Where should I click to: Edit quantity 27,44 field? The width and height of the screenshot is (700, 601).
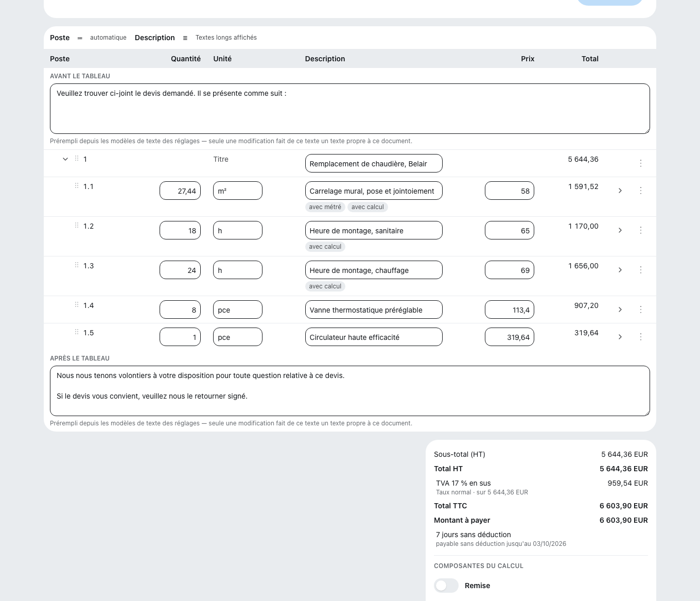click(x=180, y=191)
